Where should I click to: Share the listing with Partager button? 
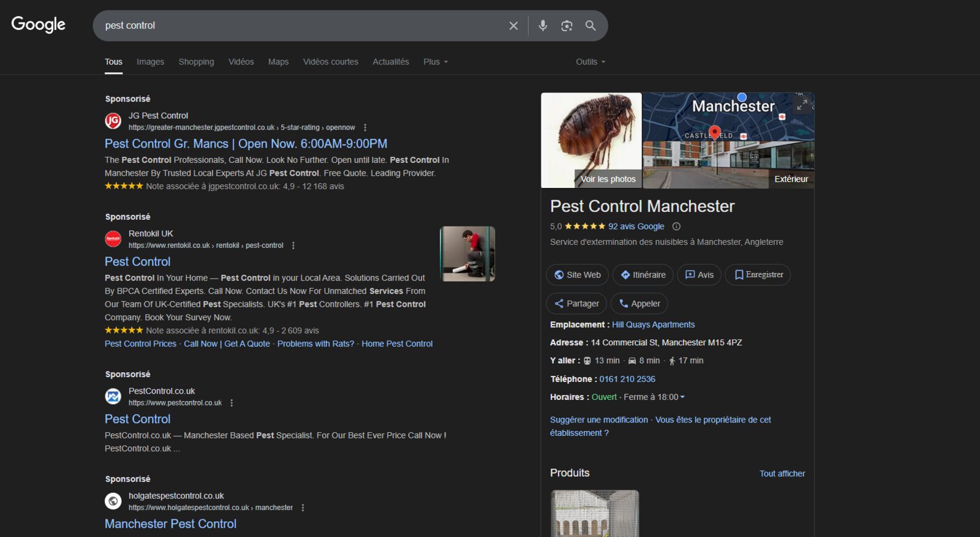point(576,304)
